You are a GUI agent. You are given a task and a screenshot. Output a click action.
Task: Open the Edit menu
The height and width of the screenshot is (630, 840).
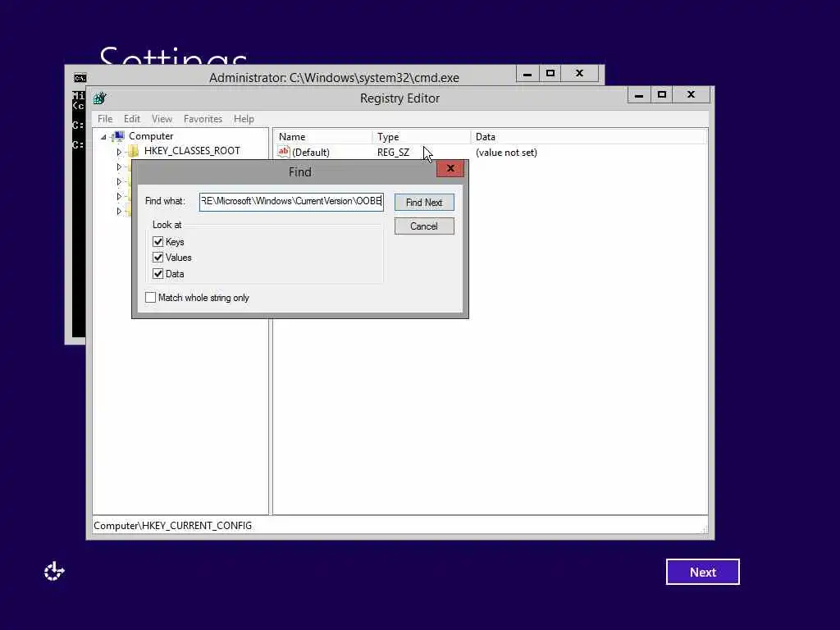point(132,119)
